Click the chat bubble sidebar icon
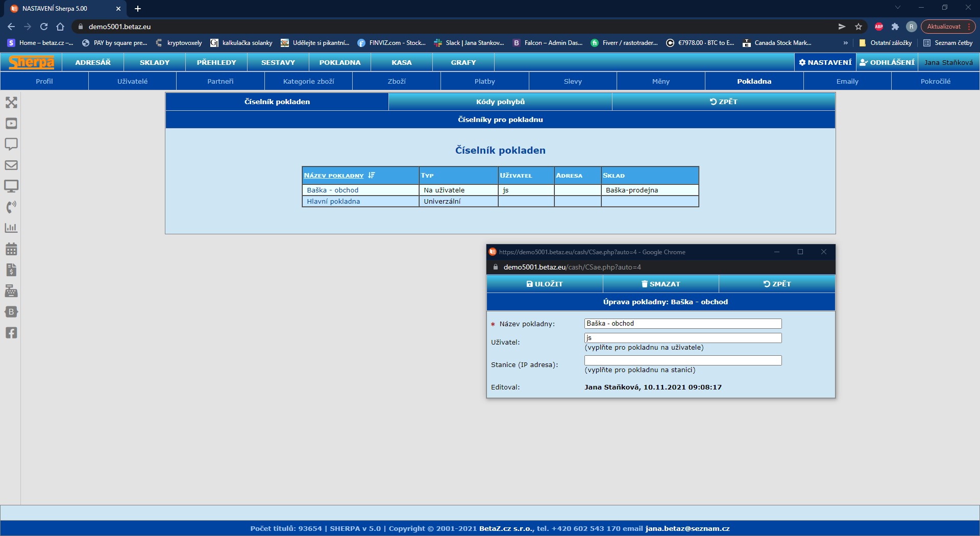 tap(11, 144)
